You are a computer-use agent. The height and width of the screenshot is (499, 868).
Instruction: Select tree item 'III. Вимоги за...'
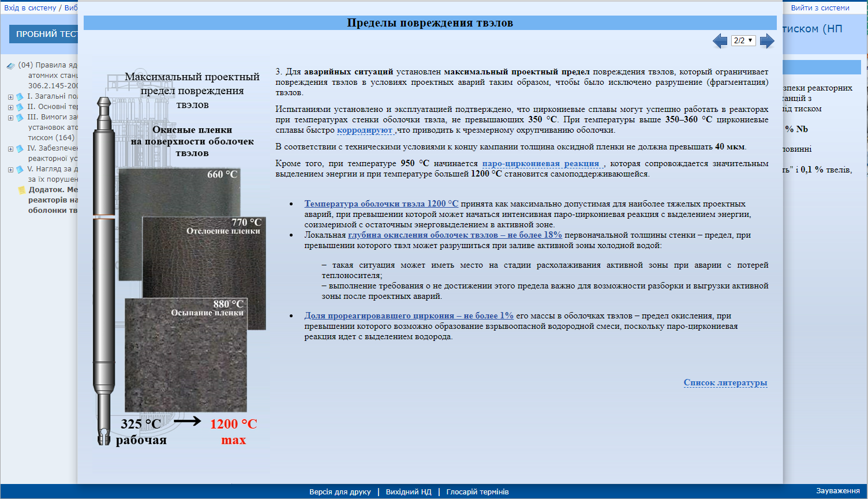click(x=52, y=127)
